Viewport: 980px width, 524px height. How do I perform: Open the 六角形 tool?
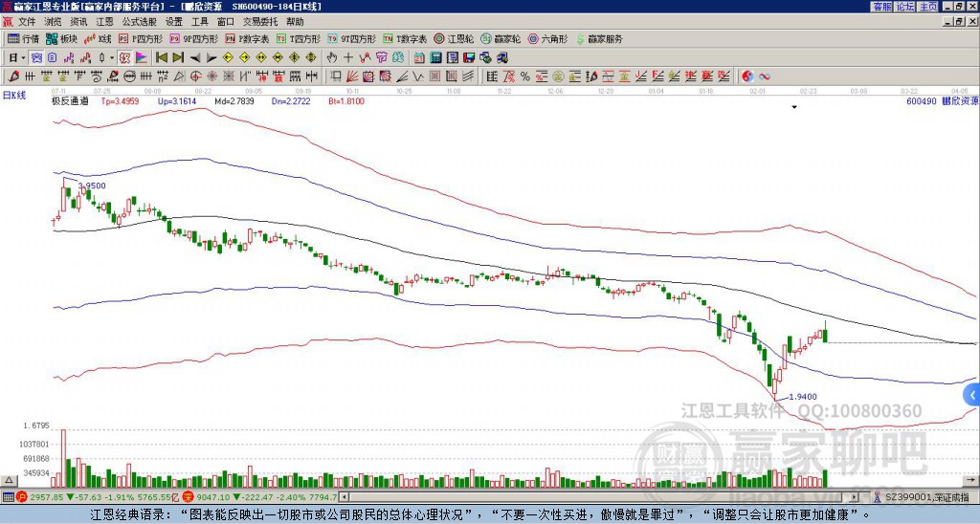pyautogui.click(x=547, y=38)
